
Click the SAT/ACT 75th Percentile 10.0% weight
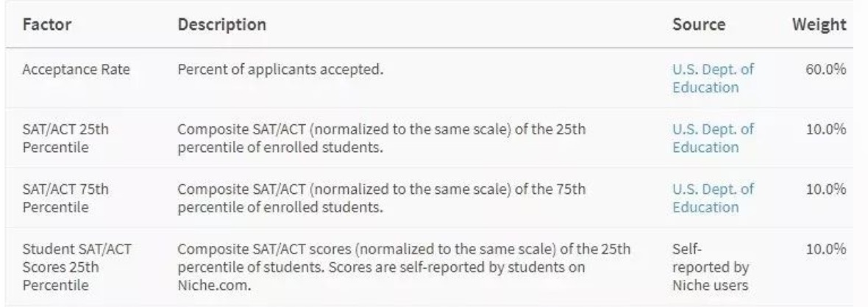(x=828, y=189)
